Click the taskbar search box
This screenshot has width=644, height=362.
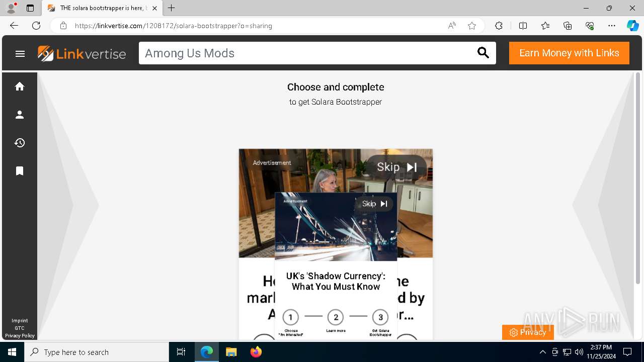97,352
